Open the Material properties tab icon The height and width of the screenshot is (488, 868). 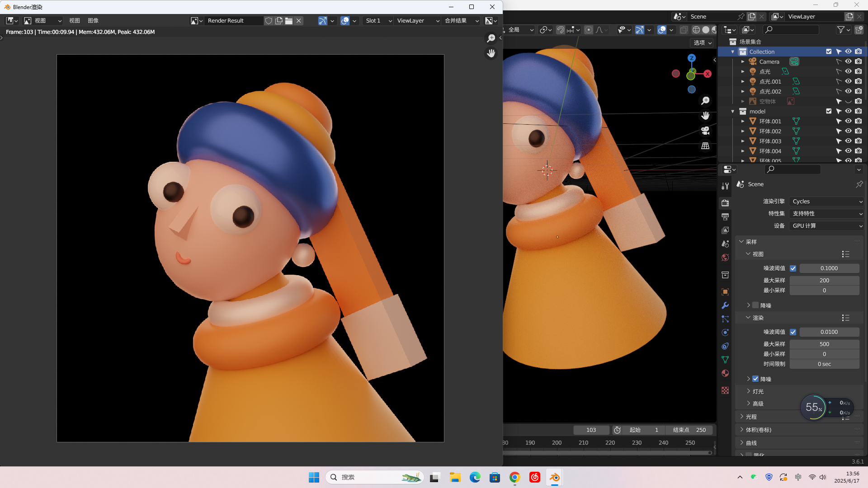coord(725,373)
